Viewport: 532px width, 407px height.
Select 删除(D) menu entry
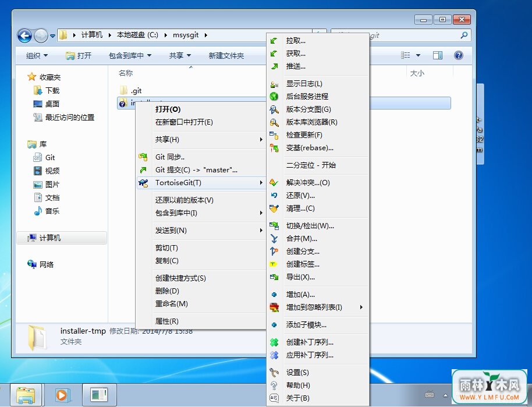click(167, 291)
